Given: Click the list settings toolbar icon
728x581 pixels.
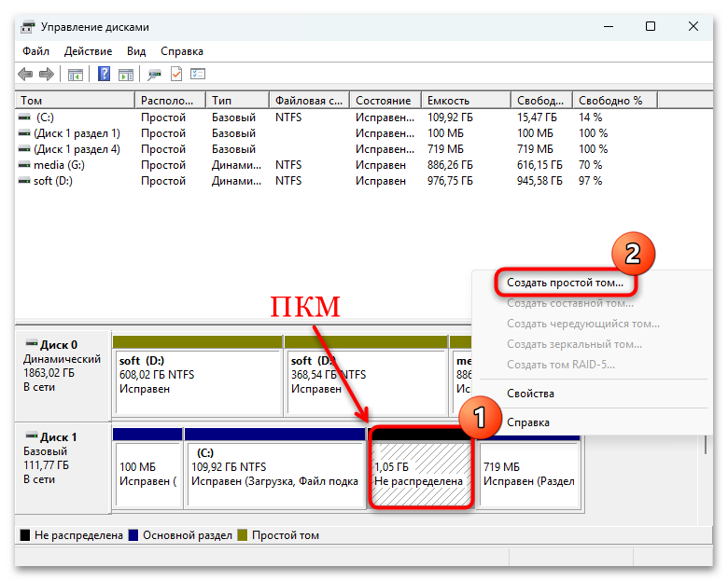Looking at the screenshot, I should coord(198,74).
